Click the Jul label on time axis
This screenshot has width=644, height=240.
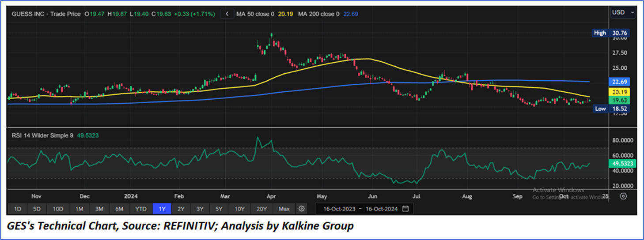click(417, 196)
